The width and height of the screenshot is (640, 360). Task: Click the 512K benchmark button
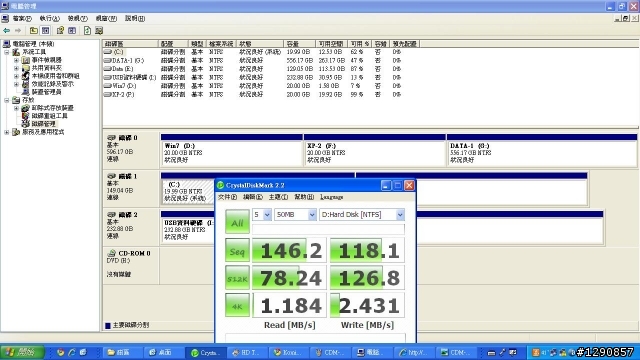[x=237, y=278]
